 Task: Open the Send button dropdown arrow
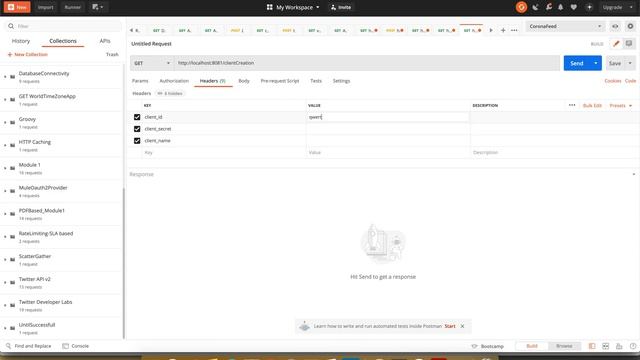(596, 63)
